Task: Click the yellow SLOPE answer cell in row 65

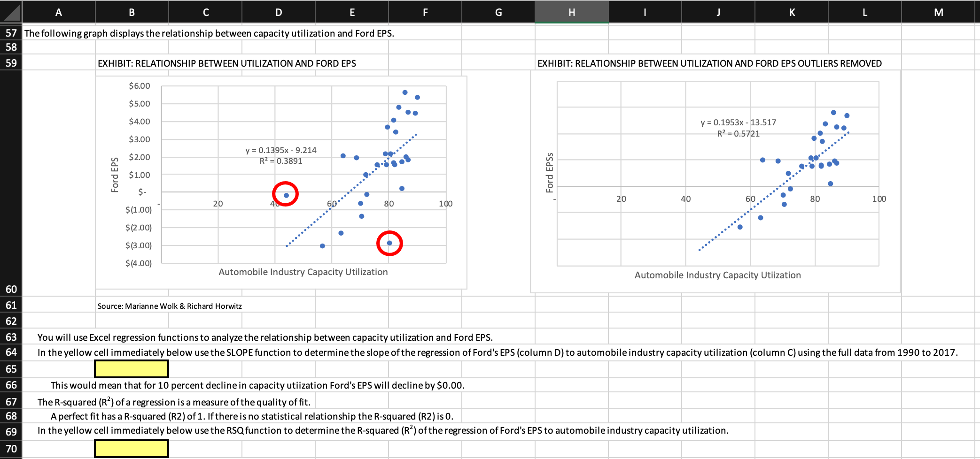Action: 132,369
